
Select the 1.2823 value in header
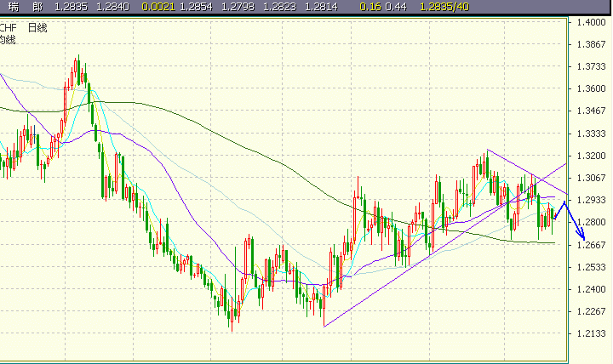[x=279, y=7]
